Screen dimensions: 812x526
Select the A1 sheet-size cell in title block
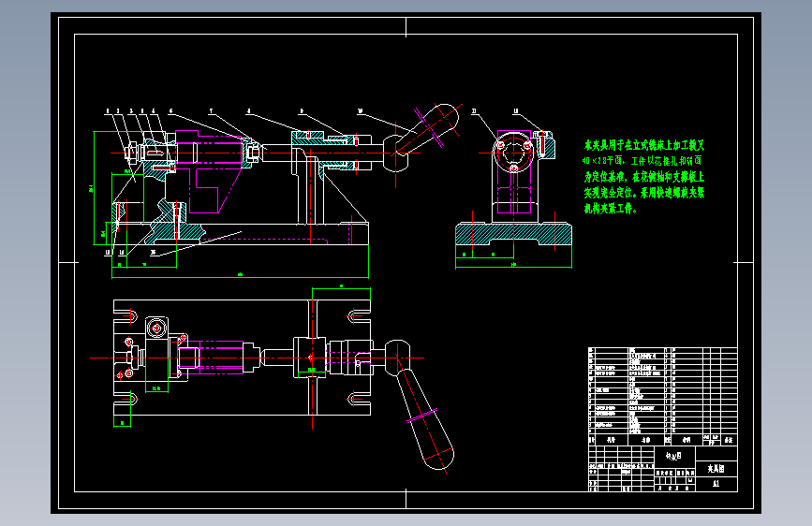pos(716,484)
